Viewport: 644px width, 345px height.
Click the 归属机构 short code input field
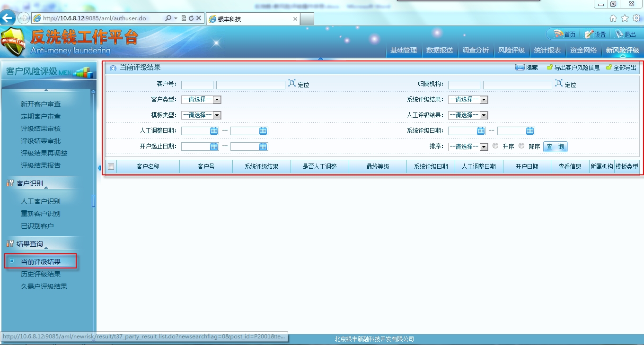pos(464,85)
